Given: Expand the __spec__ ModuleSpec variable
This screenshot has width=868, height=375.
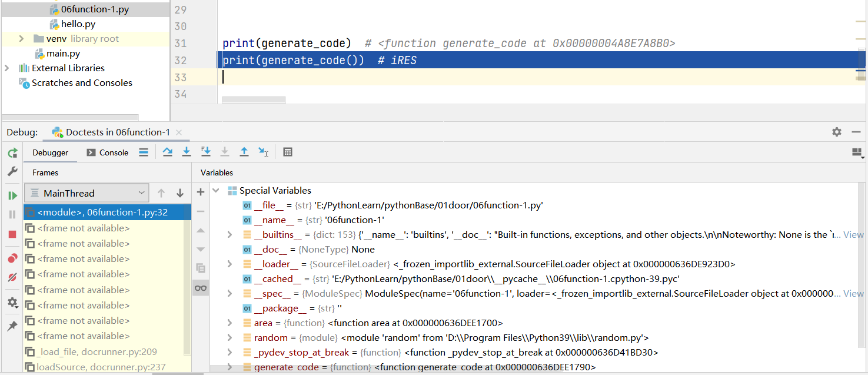Looking at the screenshot, I should point(230,294).
